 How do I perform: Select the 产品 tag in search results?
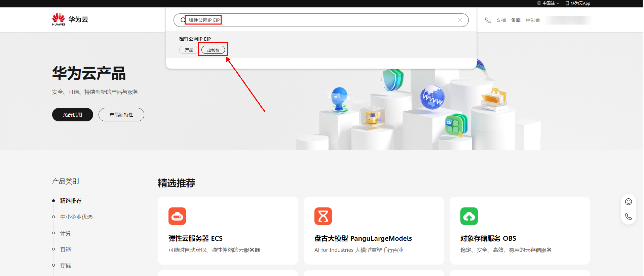tap(189, 50)
